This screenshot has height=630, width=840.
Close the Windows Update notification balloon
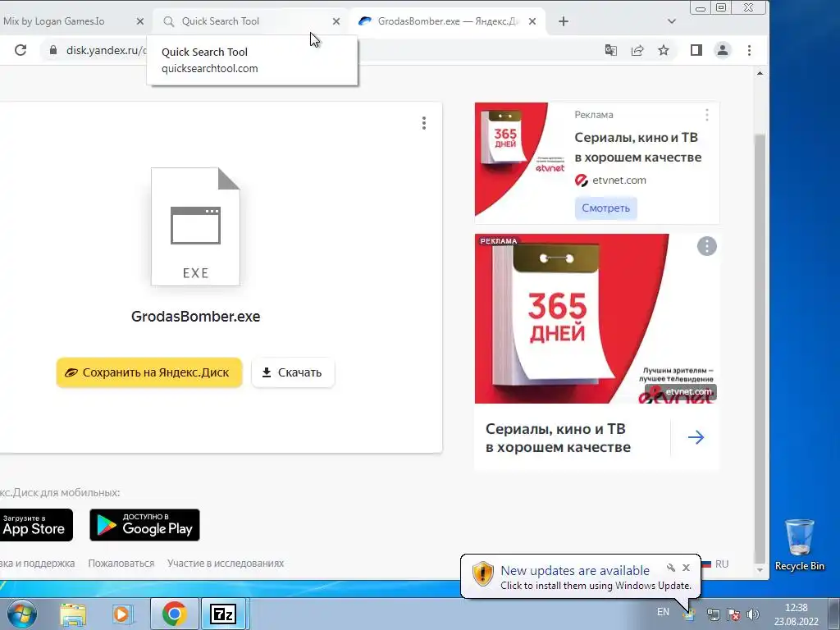(686, 568)
